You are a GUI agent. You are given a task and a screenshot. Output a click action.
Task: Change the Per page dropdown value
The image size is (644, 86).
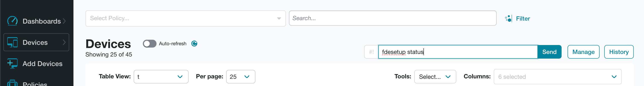[x=240, y=77]
